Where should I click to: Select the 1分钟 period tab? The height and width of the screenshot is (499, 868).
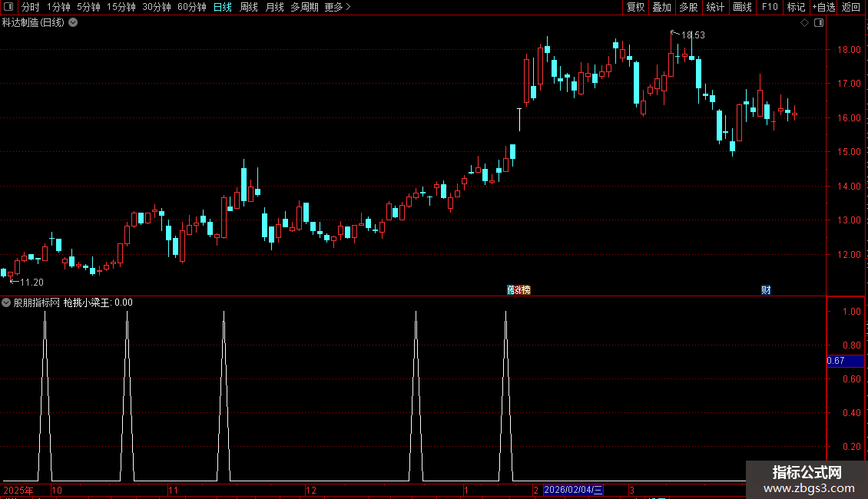58,7
